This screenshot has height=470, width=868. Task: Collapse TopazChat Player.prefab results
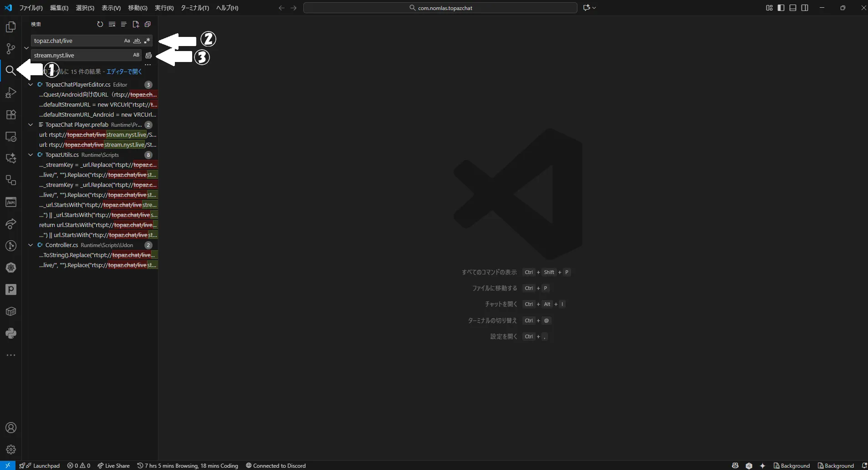[31, 125]
